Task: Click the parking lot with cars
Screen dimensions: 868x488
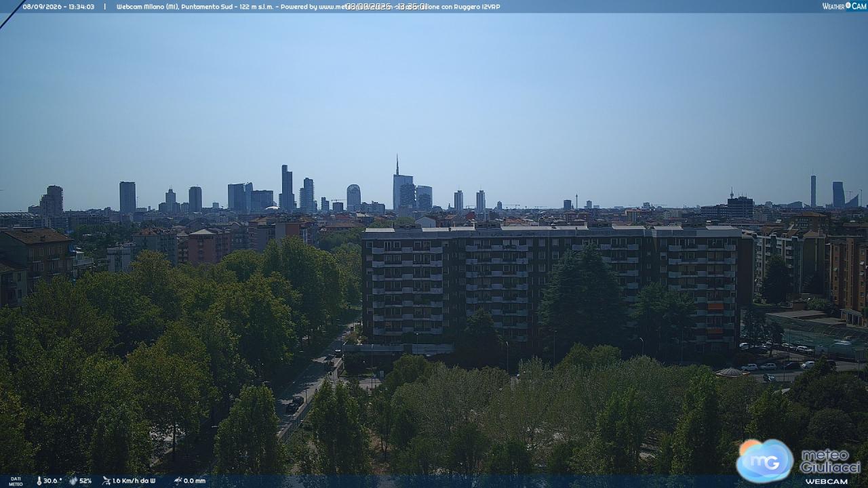Action: (787, 359)
